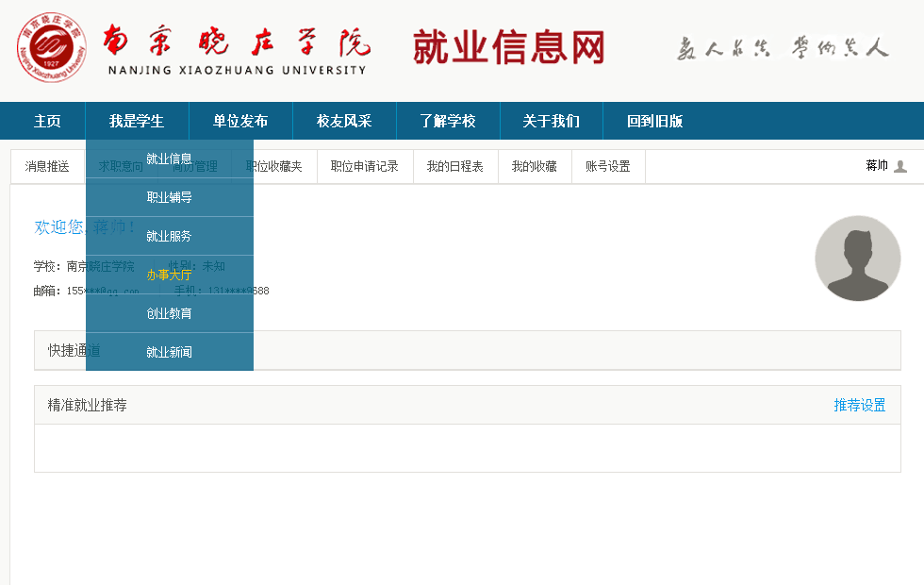Open the 主页 navigation item
Screen dimensions: 924x585
pos(47,121)
